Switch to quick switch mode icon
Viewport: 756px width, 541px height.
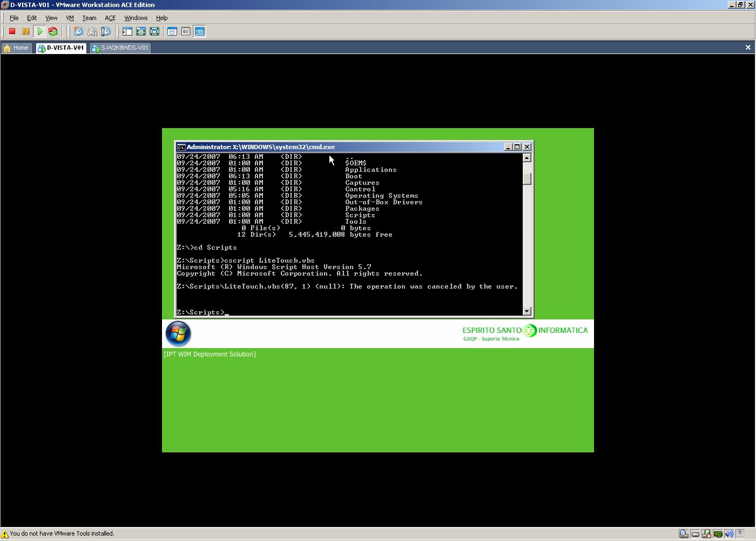[141, 31]
